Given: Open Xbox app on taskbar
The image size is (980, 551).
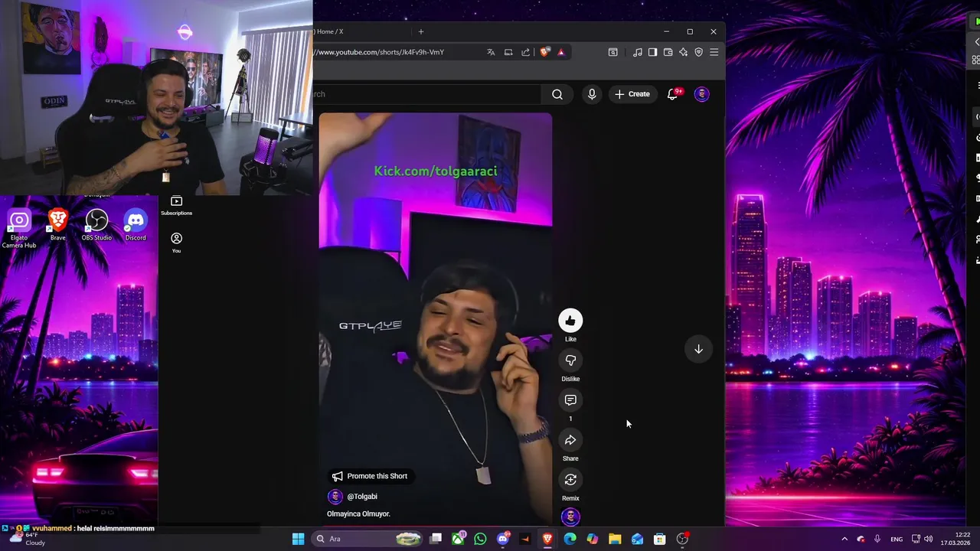Looking at the screenshot, I should (458, 539).
